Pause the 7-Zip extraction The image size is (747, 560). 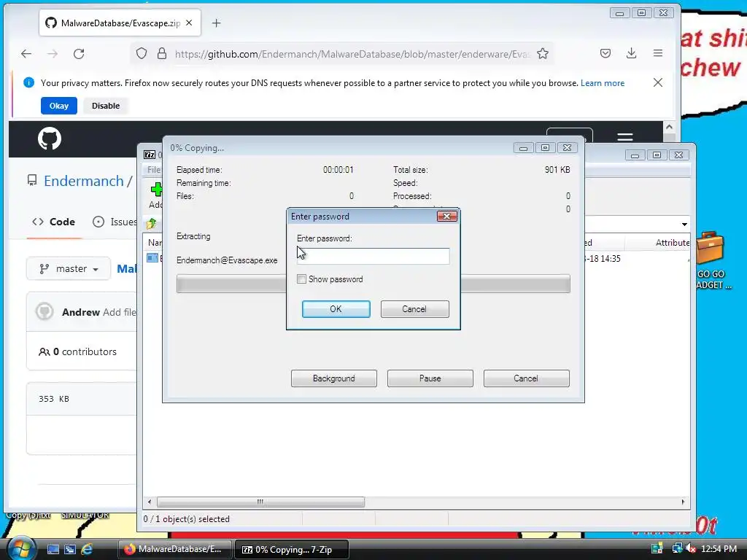tap(430, 378)
